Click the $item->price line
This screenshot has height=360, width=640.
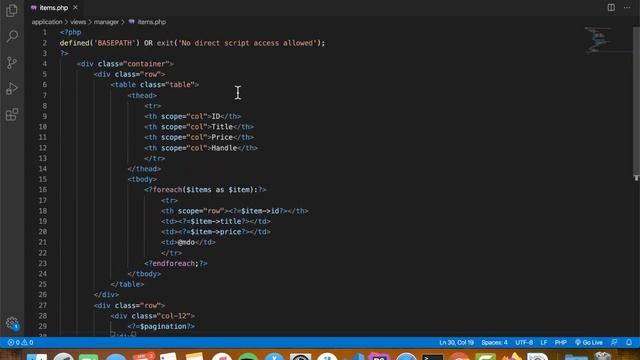(216, 231)
